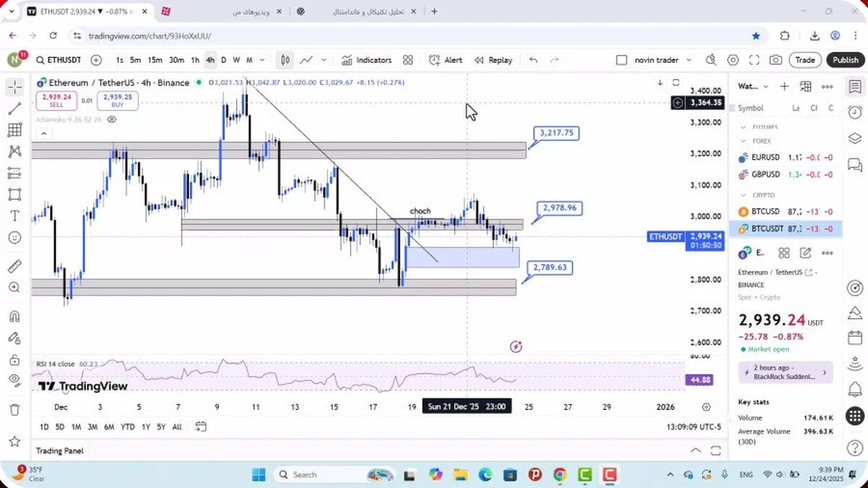Image resolution: width=868 pixels, height=488 pixels.
Task: Open the forecasting and measurement tools
Action: pos(14,173)
